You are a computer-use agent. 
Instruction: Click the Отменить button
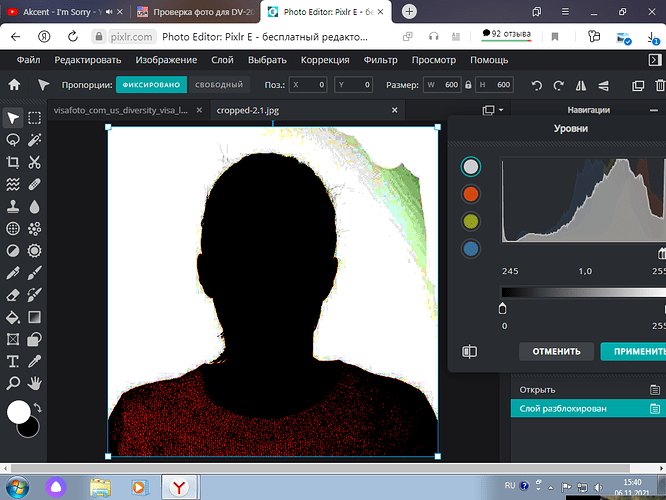click(x=556, y=351)
